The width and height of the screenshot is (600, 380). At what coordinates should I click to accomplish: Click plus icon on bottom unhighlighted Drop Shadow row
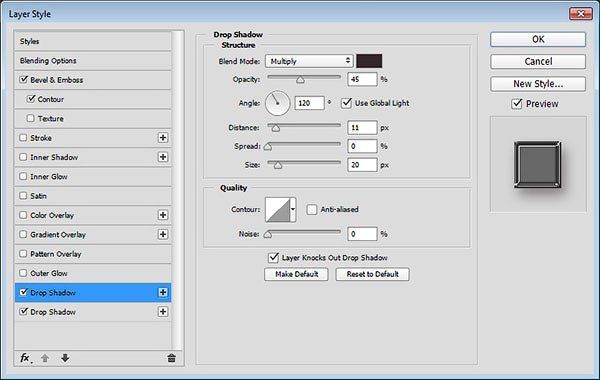163,312
